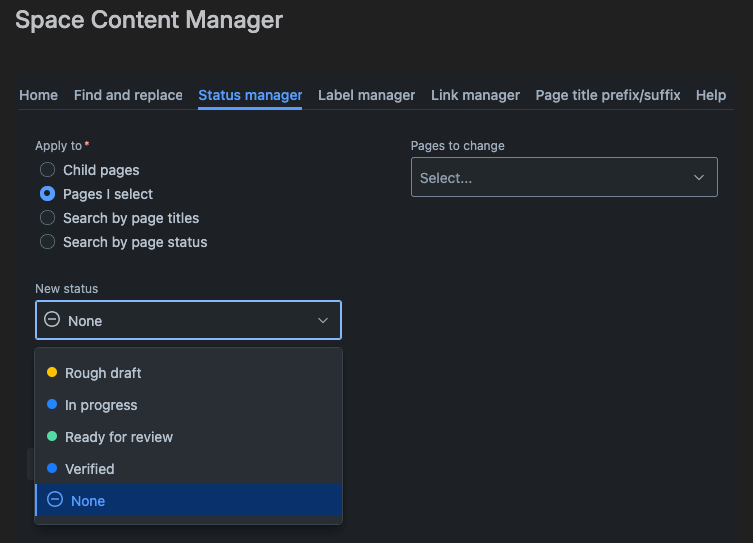Image resolution: width=753 pixels, height=543 pixels.
Task: Pick Verified status from list
Action: point(188,469)
